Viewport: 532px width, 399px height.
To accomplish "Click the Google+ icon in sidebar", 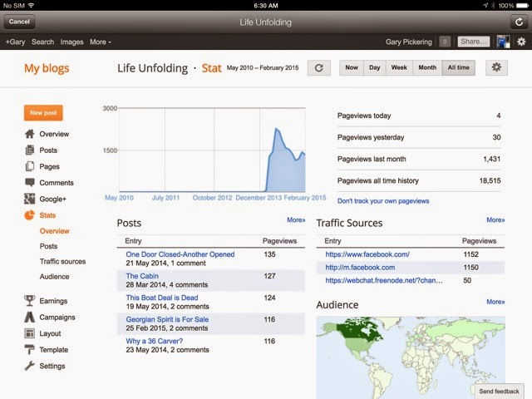I will click(30, 199).
